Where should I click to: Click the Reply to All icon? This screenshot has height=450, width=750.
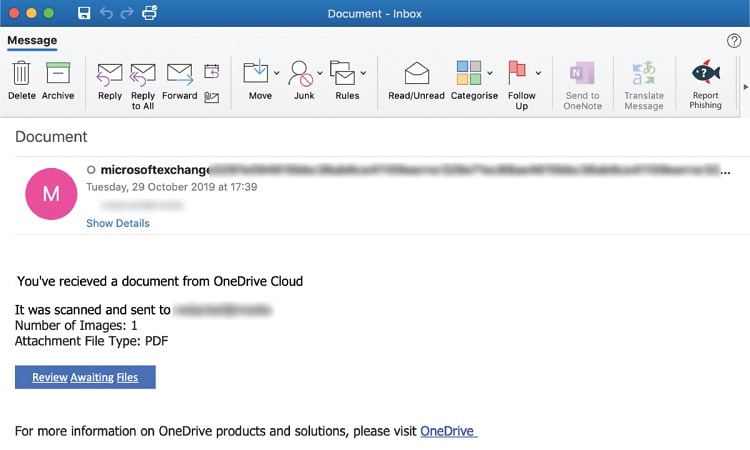pyautogui.click(x=143, y=74)
